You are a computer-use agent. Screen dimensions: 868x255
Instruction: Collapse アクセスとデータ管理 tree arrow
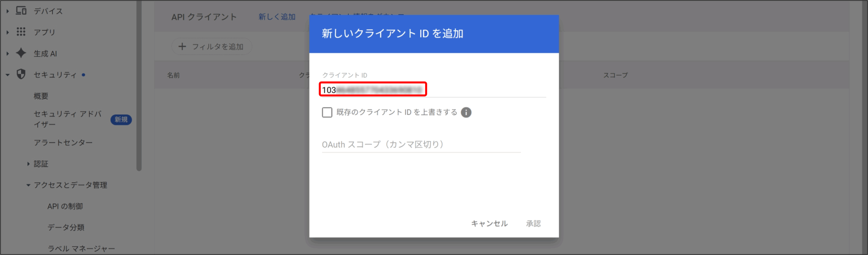coord(28,185)
